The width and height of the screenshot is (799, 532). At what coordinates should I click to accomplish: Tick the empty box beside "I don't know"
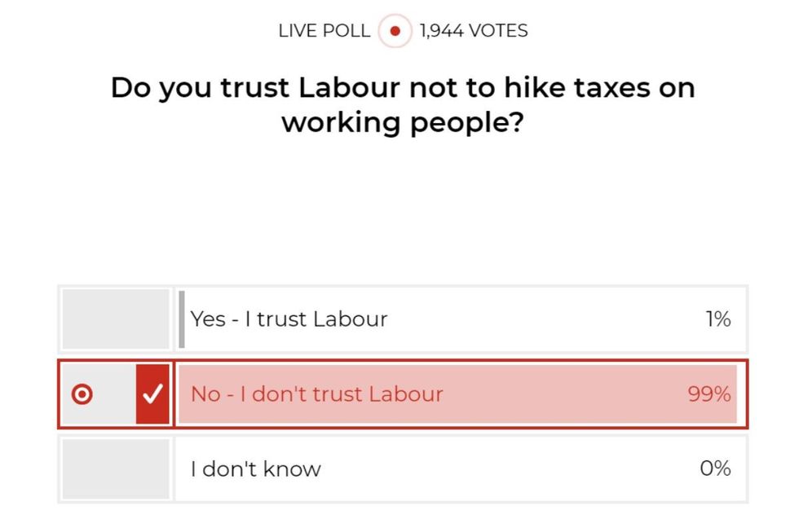(115, 468)
